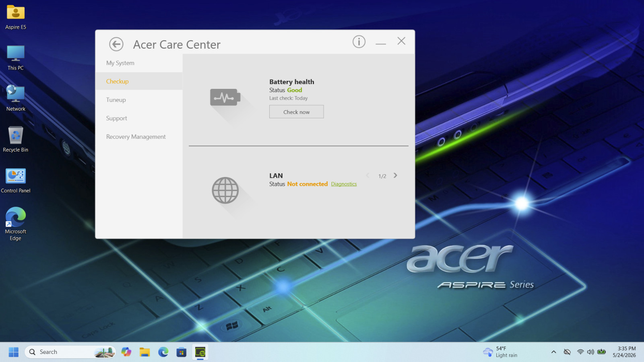This screenshot has height=362, width=644.
Task: Select the Recycle Bin desktop icon
Action: tap(16, 140)
